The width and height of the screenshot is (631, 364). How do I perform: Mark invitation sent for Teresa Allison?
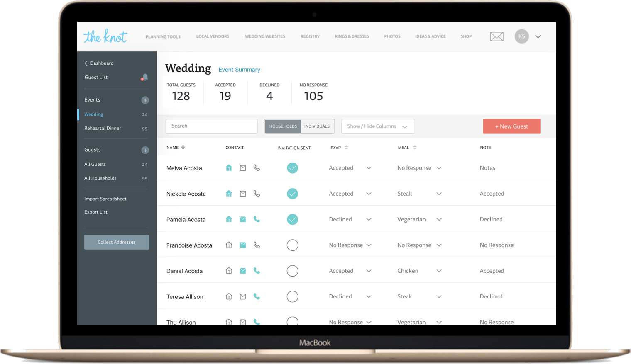pyautogui.click(x=292, y=296)
